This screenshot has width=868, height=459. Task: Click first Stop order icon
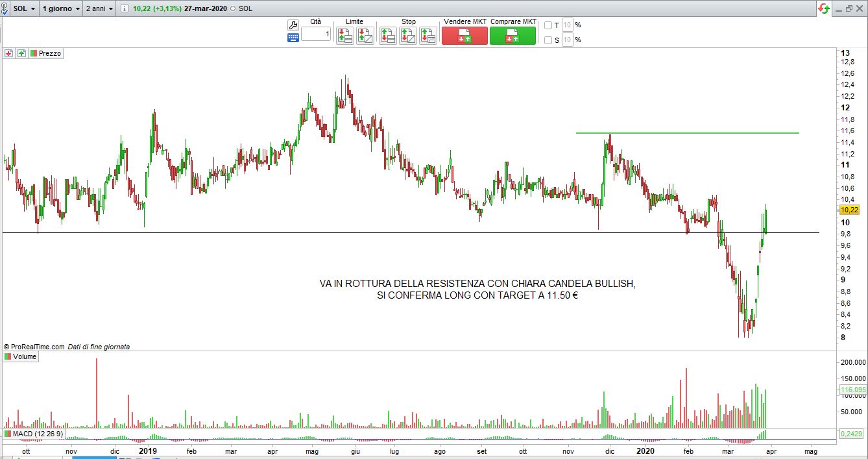388,36
